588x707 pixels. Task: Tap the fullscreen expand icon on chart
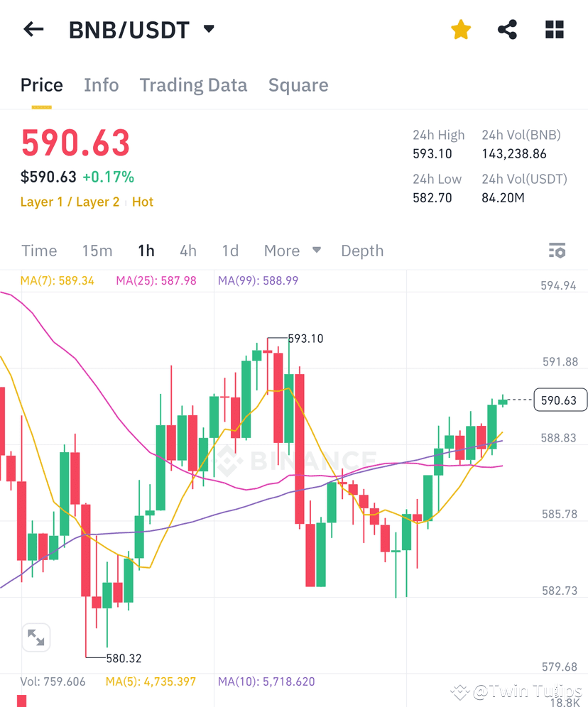point(36,637)
